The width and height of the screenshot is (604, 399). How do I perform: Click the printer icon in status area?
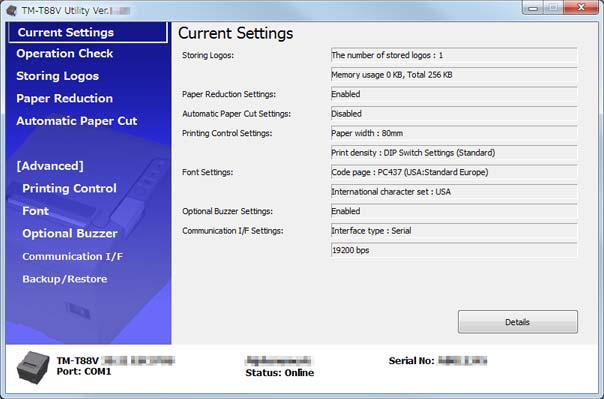(x=33, y=367)
